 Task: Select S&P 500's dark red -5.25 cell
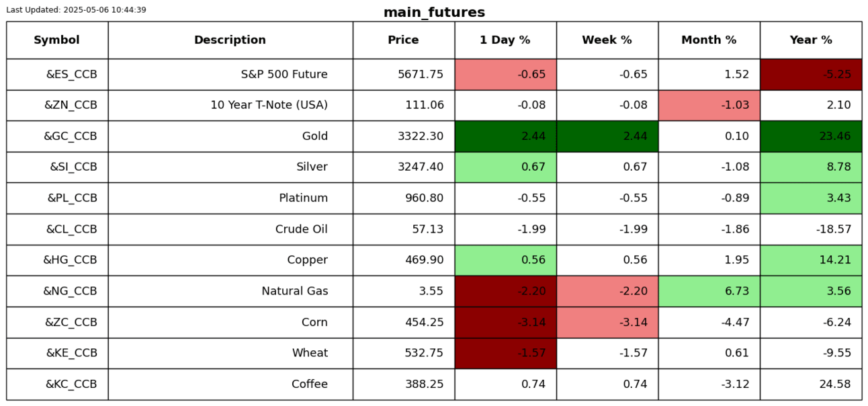point(810,75)
